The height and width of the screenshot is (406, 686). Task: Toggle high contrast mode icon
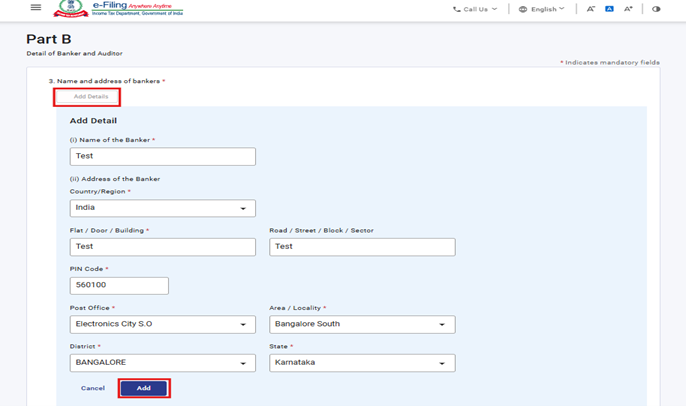[x=656, y=9]
